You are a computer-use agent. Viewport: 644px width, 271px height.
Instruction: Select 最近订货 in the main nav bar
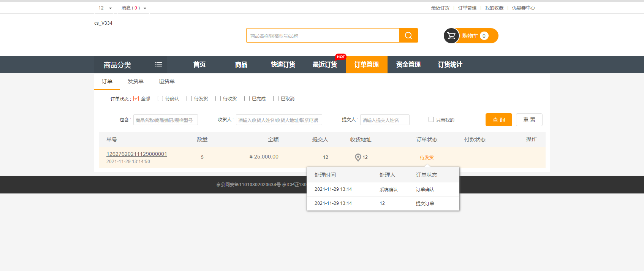click(x=325, y=65)
